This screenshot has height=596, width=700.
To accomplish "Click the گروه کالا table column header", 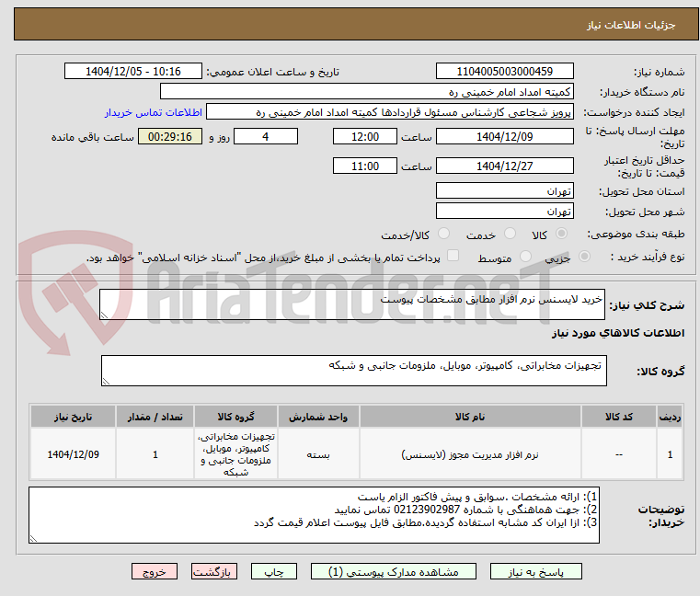I will 235,417.
